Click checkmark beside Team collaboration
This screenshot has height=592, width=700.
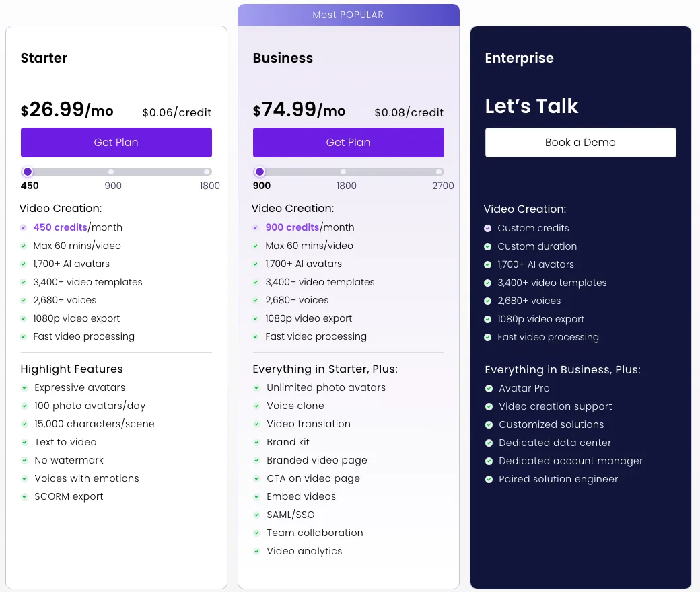point(256,533)
